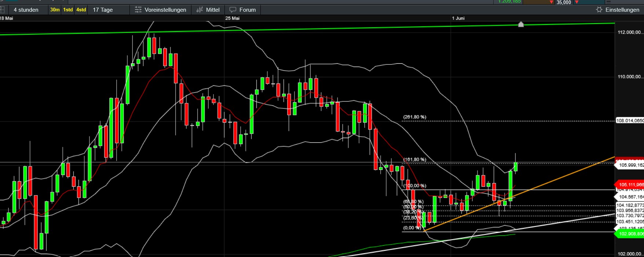The height and width of the screenshot is (257, 644).
Task: Select the 161,80 % Fibonacci label
Action: 414,160
